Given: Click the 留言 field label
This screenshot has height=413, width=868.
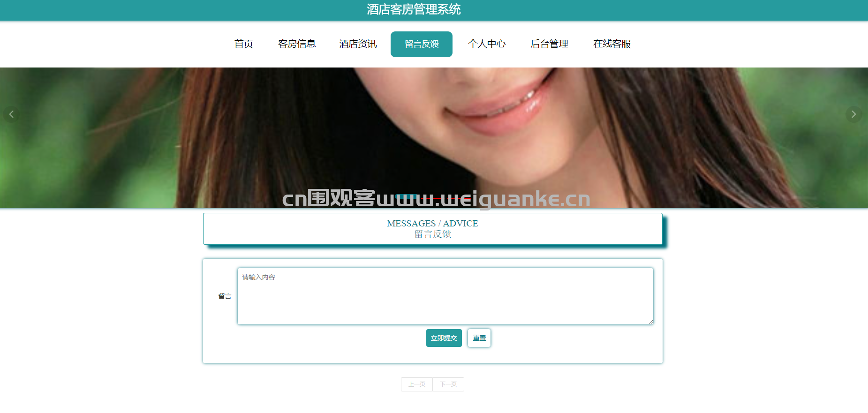Looking at the screenshot, I should tap(225, 296).
